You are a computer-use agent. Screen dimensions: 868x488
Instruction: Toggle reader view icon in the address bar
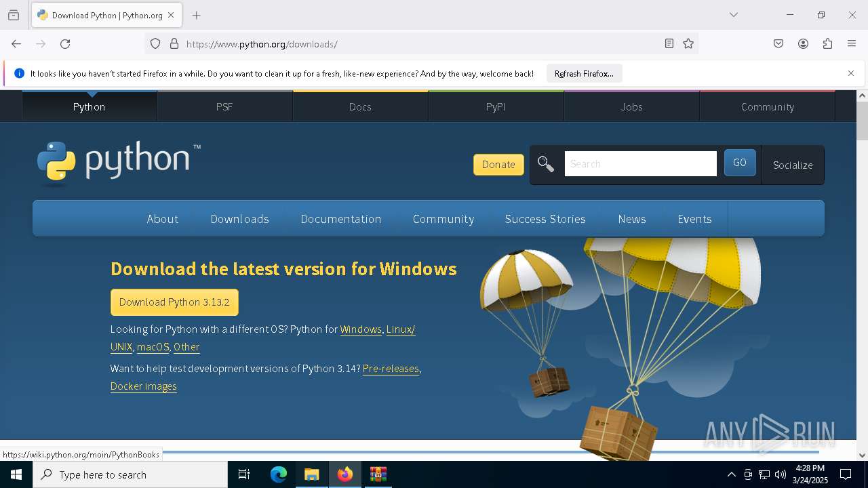pos(669,44)
